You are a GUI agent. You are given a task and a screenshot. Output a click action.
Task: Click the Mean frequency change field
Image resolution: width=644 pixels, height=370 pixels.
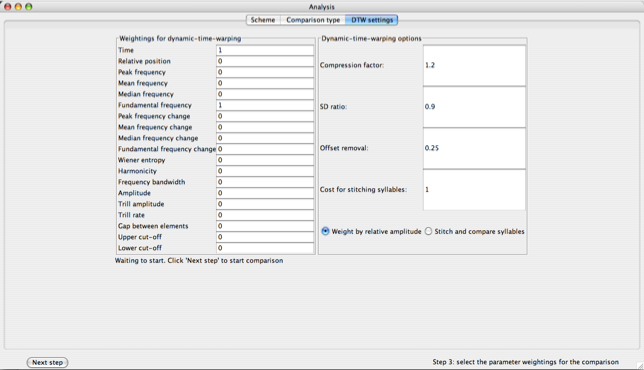[x=265, y=127]
